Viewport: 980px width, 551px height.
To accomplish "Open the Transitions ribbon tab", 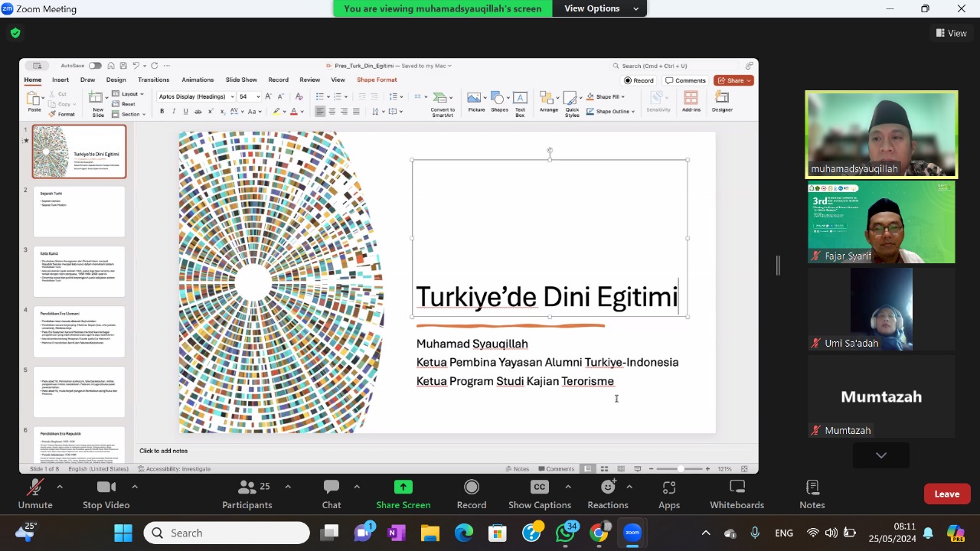I will click(x=153, y=80).
